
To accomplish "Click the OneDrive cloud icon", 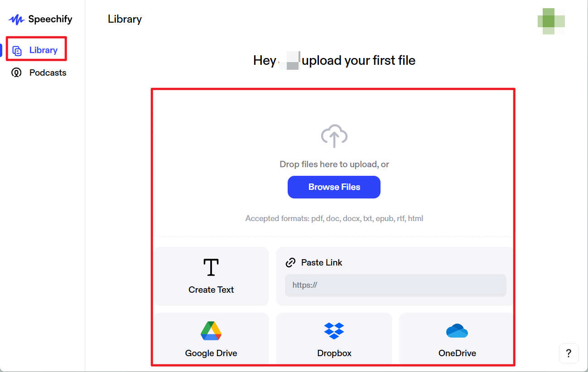I will (457, 331).
